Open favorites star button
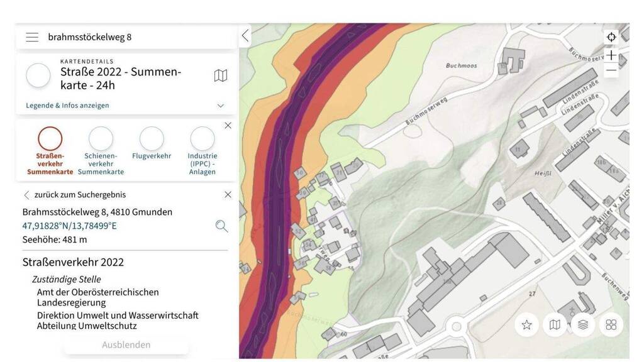644x362 pixels. coord(526,325)
